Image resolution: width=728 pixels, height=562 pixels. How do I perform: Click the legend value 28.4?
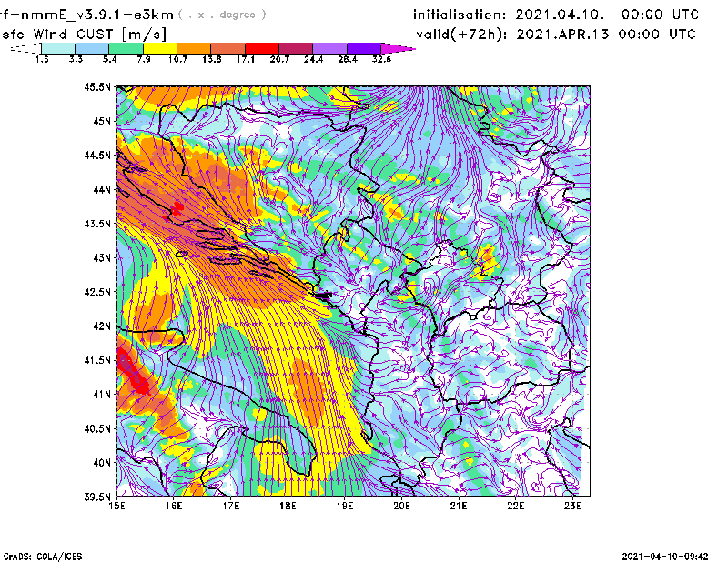[348, 59]
